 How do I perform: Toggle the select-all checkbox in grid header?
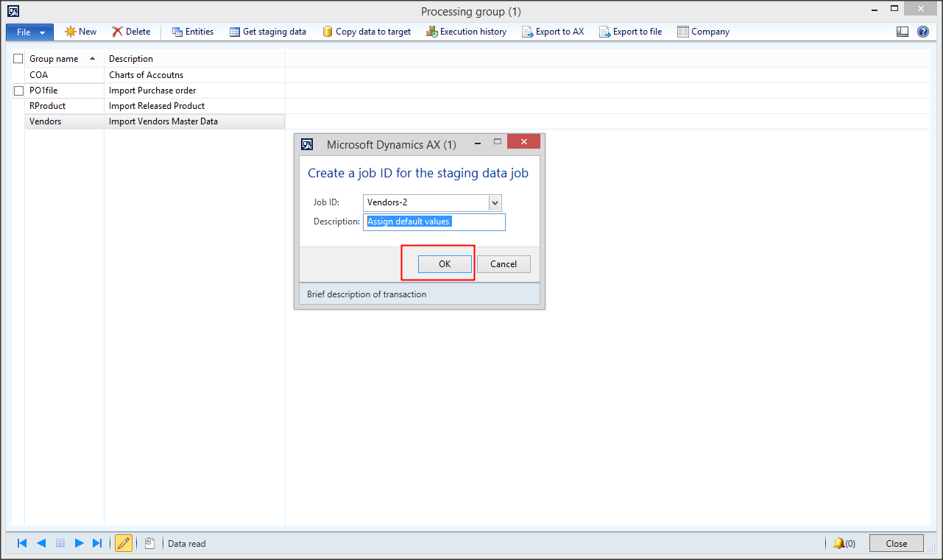point(18,59)
